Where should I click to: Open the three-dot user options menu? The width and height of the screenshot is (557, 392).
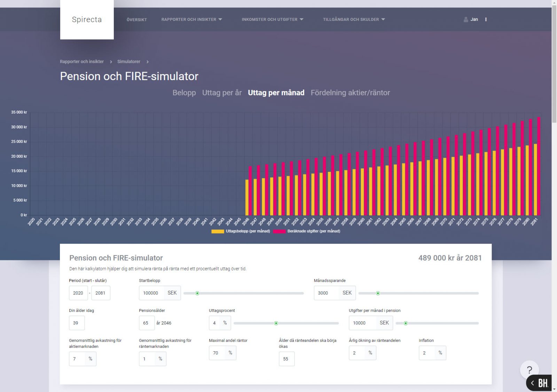click(x=486, y=19)
